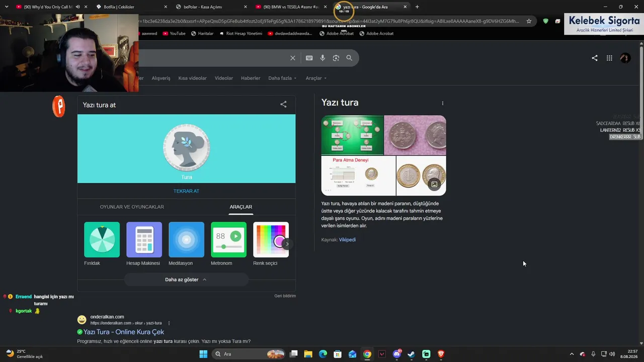Image resolution: width=644 pixels, height=362 pixels.
Task: Open Yazı Tura - Online Kura Çek result
Action: [124, 332]
